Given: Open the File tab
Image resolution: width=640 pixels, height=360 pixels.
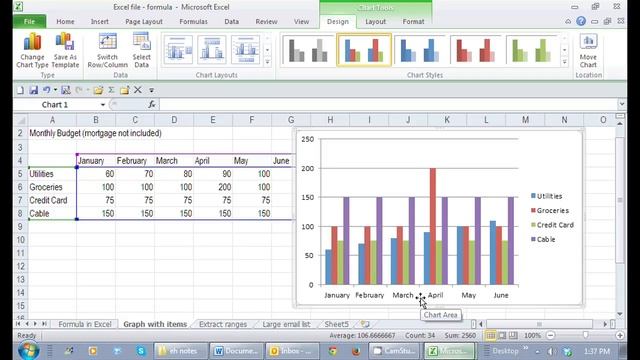Looking at the screenshot, I should click(29, 22).
